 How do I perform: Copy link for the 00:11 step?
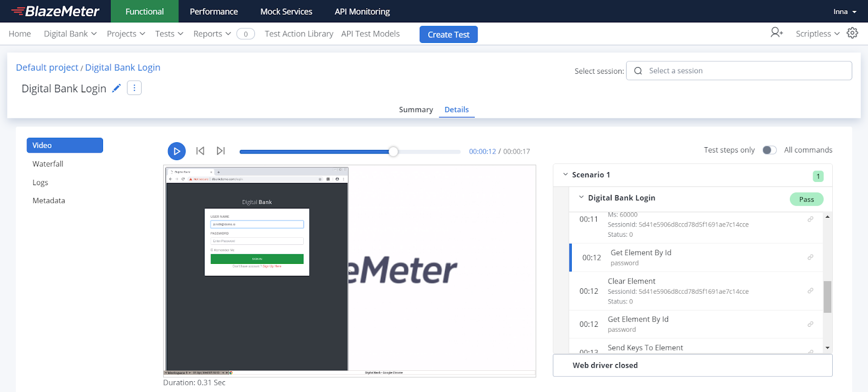[810, 219]
